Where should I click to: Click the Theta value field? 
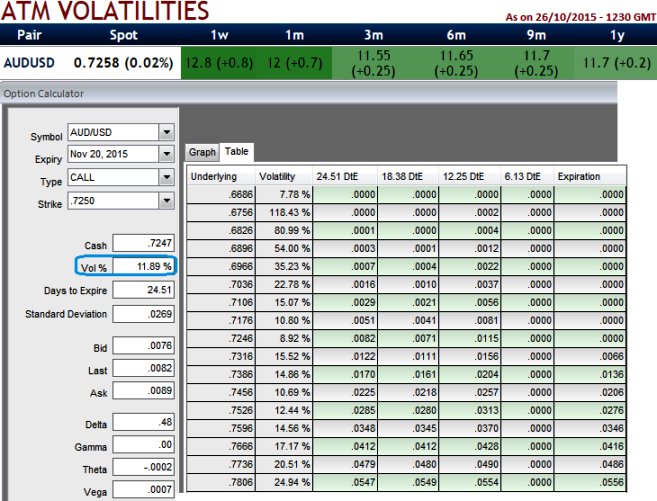(143, 469)
